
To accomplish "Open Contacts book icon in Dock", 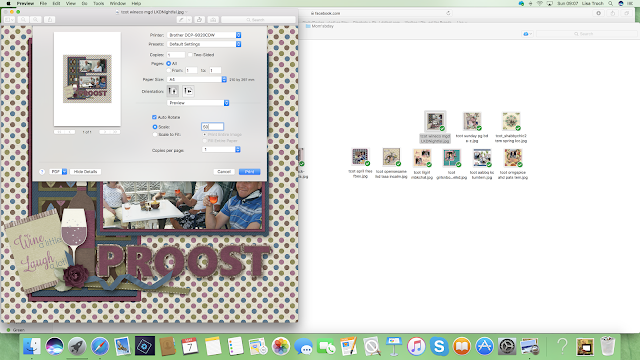I will [x=167, y=346].
